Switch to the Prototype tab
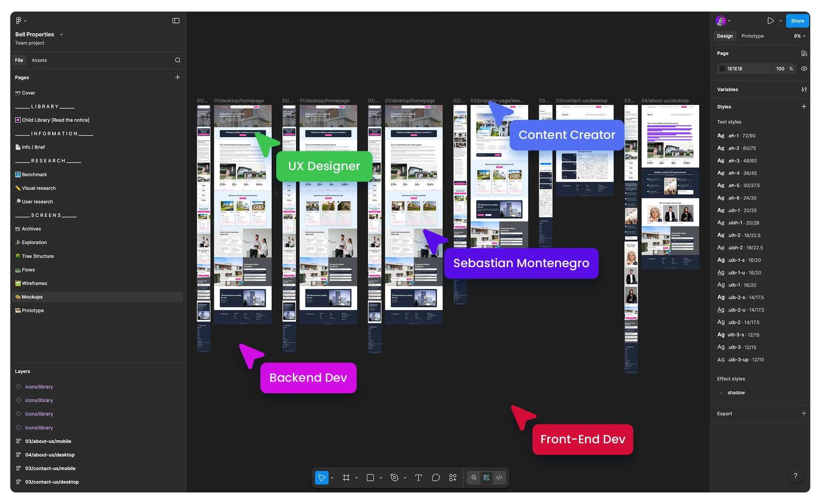 [x=752, y=36]
